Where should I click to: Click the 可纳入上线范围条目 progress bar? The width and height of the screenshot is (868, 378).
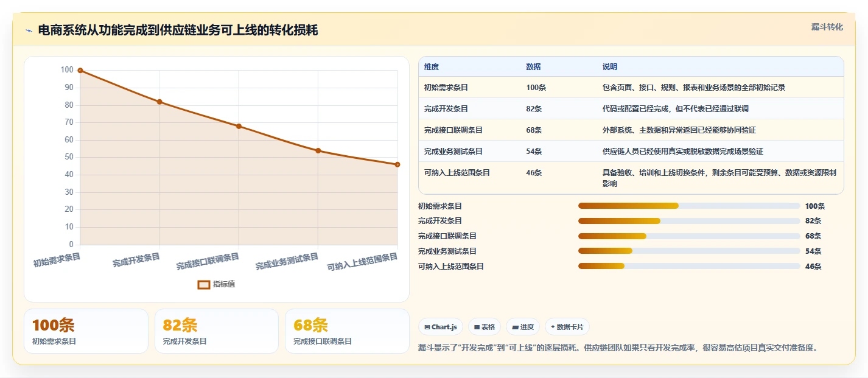pyautogui.click(x=689, y=266)
